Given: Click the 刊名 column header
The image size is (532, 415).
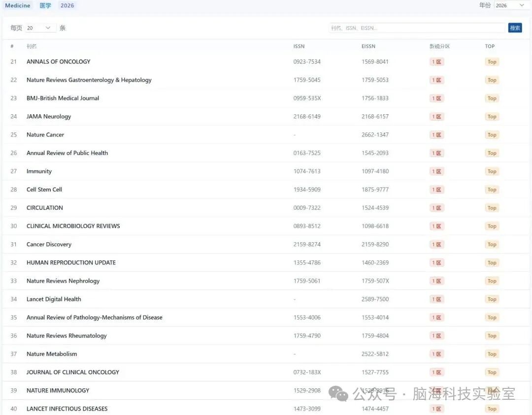Looking at the screenshot, I should coord(32,46).
